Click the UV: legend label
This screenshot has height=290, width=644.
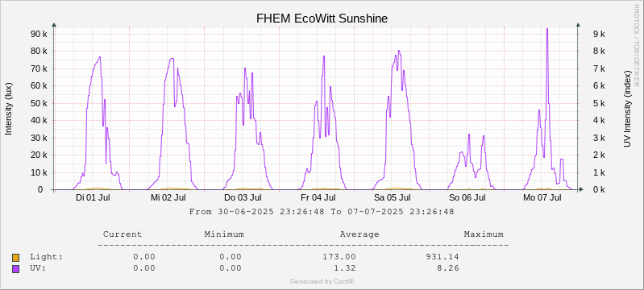pos(38,268)
